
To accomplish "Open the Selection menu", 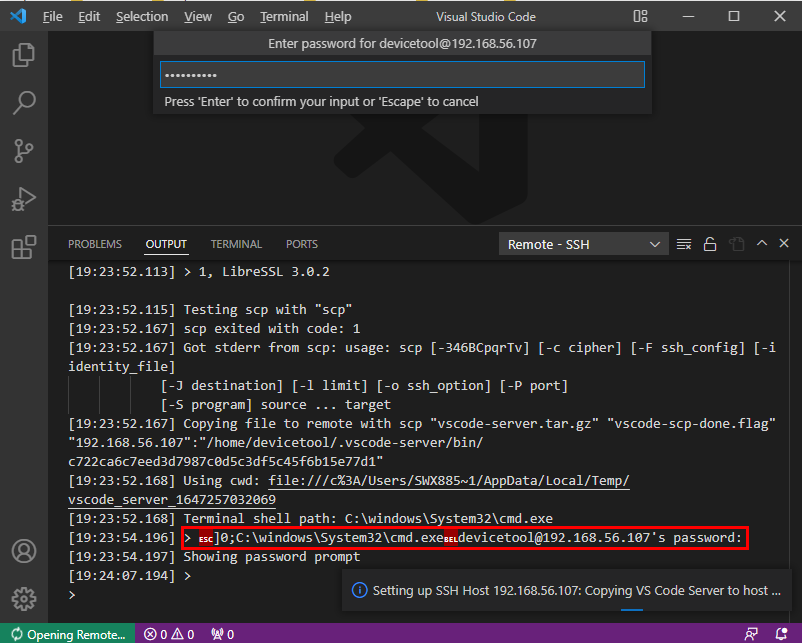I will pyautogui.click(x=142, y=17).
